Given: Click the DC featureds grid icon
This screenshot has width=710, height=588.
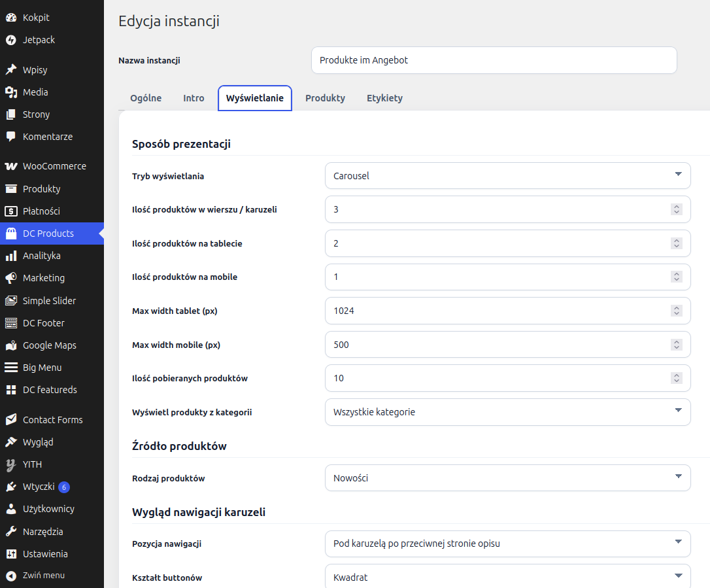Looking at the screenshot, I should click(x=11, y=390).
